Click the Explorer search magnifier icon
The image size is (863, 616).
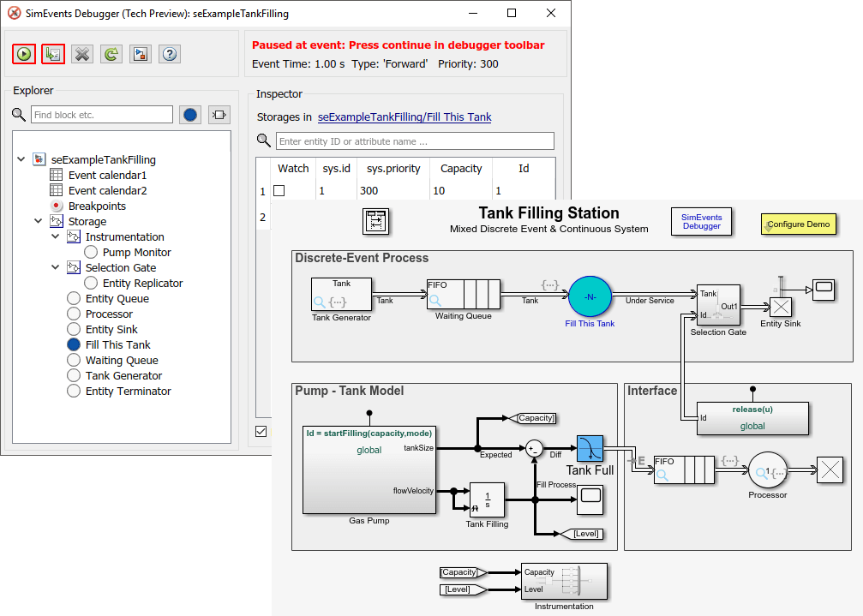click(x=19, y=115)
